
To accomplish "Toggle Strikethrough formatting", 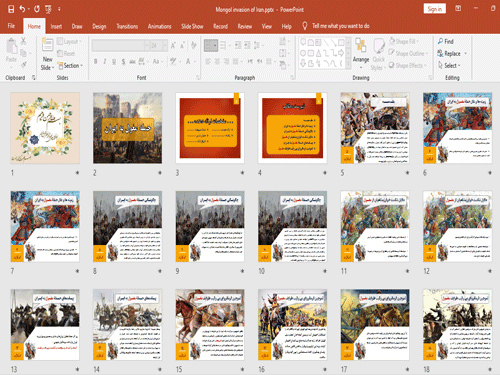I will coord(132,62).
